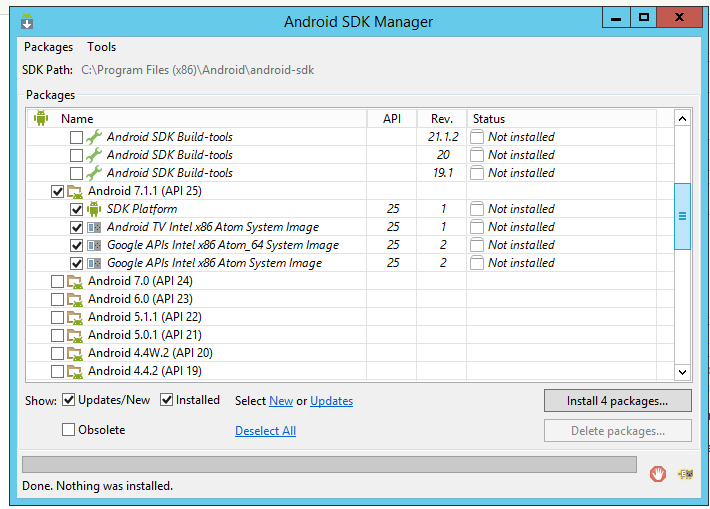Check Android 7.0 (API 24) group
Image resolution: width=710 pixels, height=509 pixels.
point(58,282)
